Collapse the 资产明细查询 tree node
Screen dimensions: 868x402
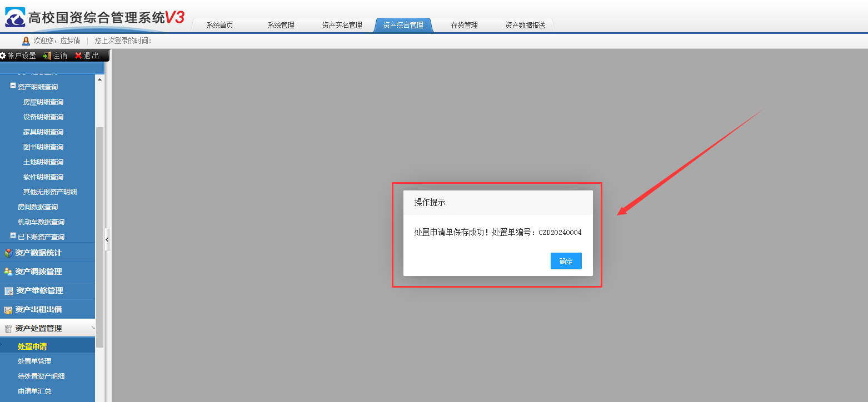pyautogui.click(x=13, y=86)
